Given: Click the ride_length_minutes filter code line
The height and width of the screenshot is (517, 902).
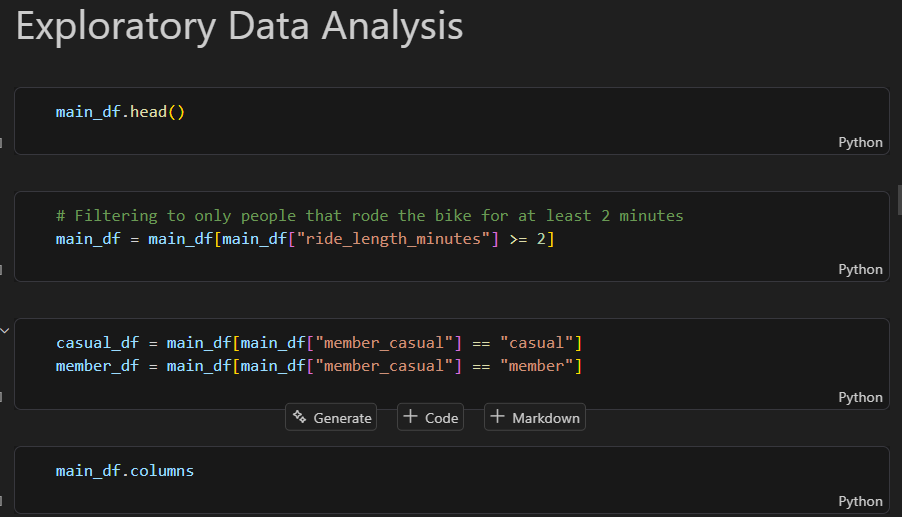Looking at the screenshot, I should (x=305, y=239).
